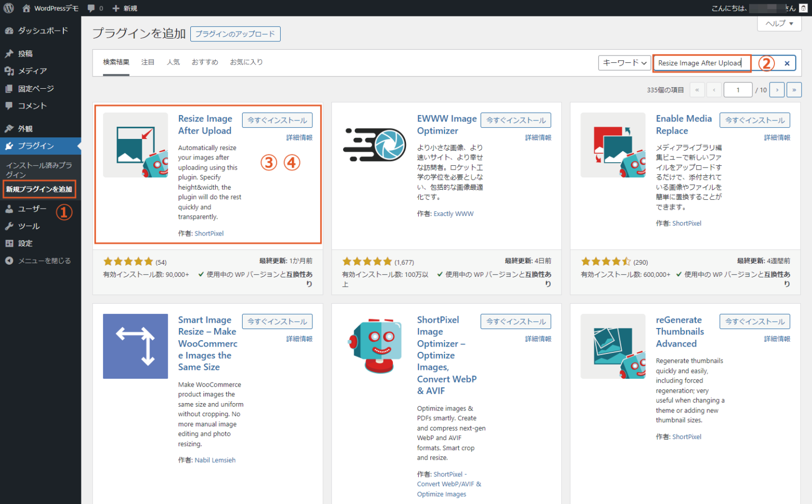Click the ShortPixel robot plugin icon
Image resolution: width=812 pixels, height=504 pixels.
click(374, 346)
